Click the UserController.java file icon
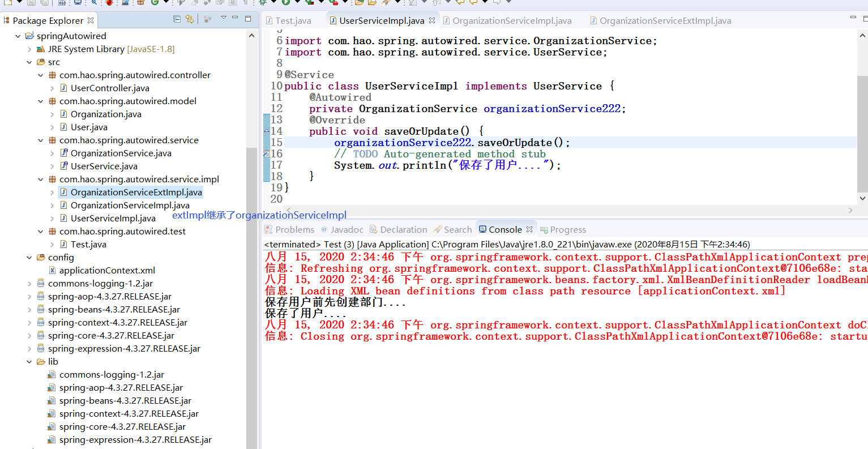The image size is (868, 449). coord(64,88)
